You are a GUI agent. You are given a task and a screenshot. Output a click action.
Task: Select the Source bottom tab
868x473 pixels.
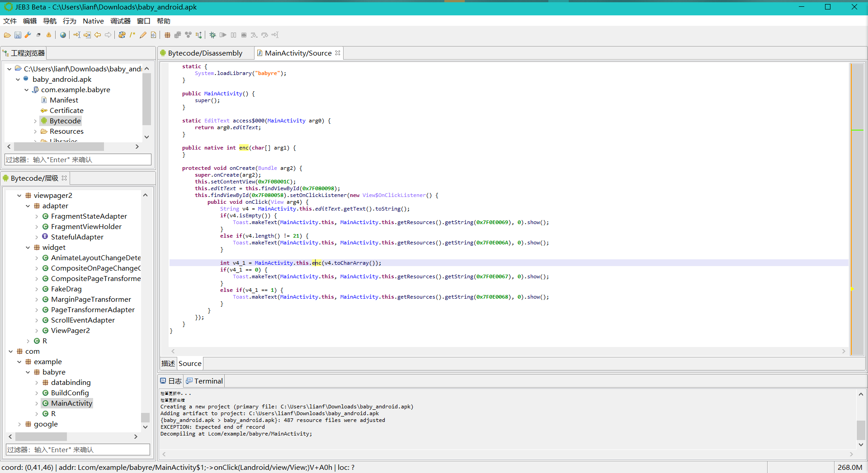click(190, 363)
